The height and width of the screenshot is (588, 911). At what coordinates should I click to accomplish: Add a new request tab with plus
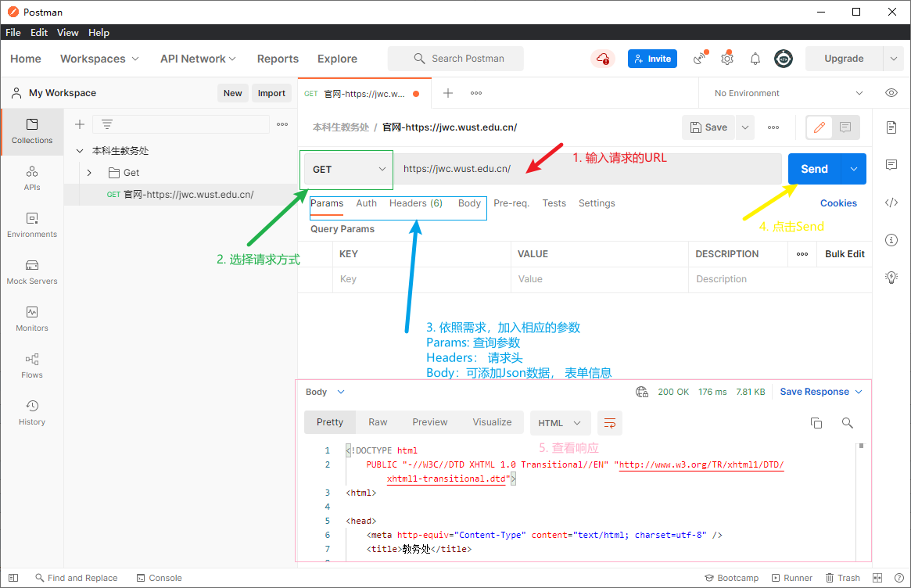coord(448,93)
